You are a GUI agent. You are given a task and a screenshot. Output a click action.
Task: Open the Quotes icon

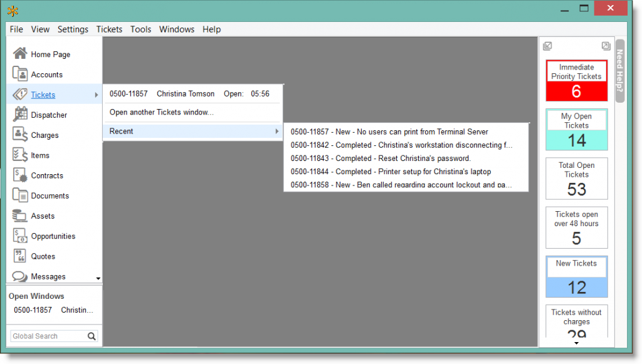(20, 256)
